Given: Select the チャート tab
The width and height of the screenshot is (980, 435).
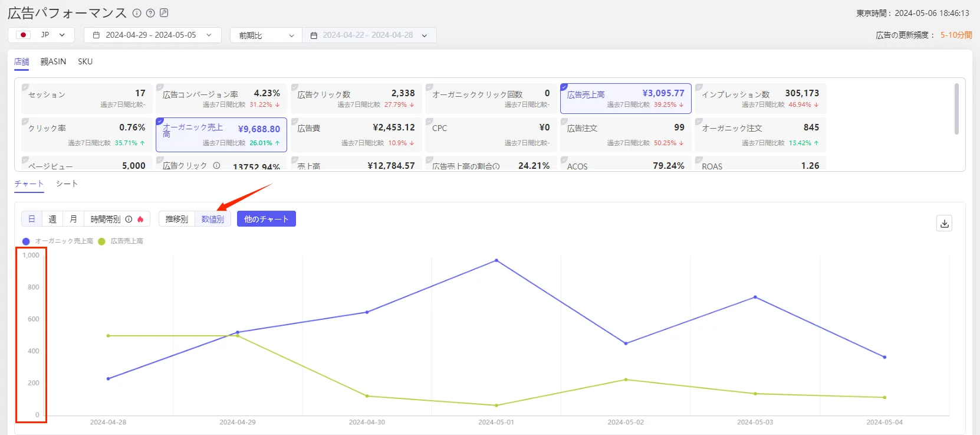Looking at the screenshot, I should 29,184.
